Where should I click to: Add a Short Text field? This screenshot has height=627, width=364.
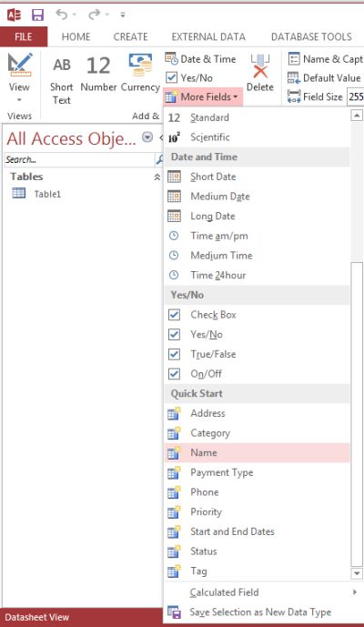(x=61, y=79)
